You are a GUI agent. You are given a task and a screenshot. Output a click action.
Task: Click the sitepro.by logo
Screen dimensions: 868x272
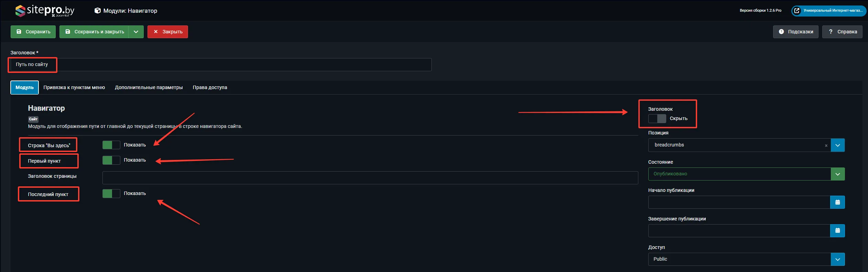[x=45, y=11]
